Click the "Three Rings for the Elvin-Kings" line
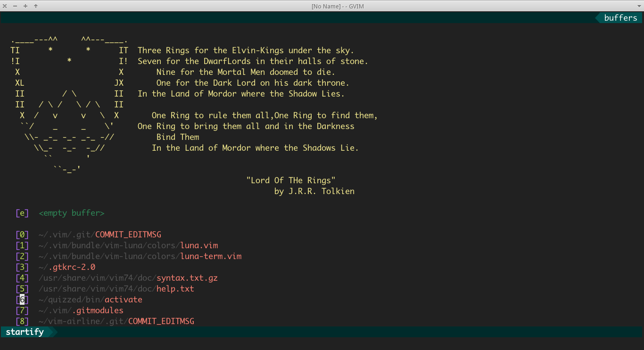The image size is (644, 350). click(246, 50)
